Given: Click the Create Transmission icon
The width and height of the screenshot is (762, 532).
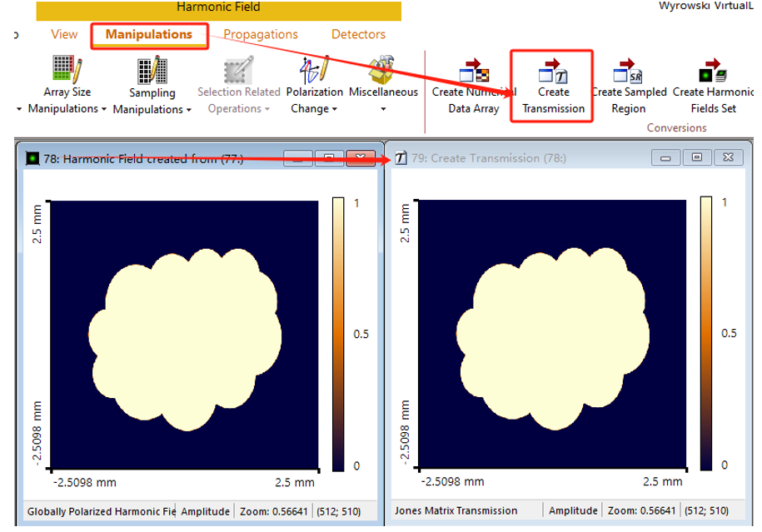Looking at the screenshot, I should tap(553, 71).
